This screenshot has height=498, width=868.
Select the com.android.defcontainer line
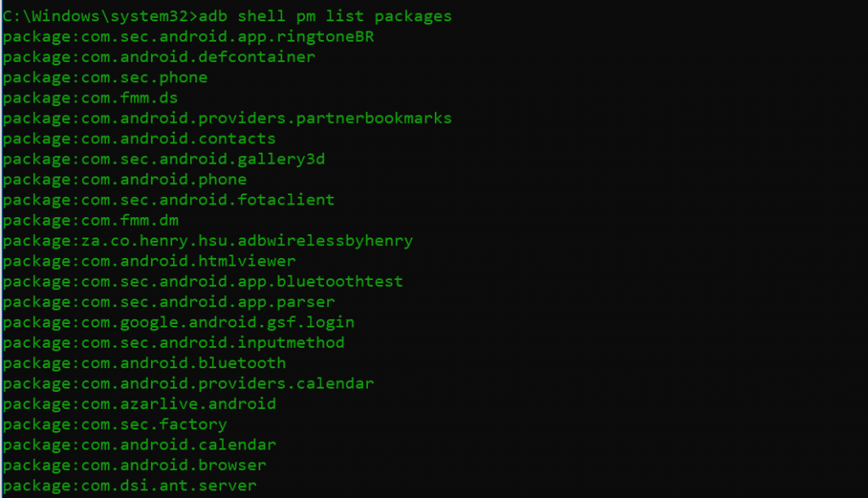tap(159, 57)
